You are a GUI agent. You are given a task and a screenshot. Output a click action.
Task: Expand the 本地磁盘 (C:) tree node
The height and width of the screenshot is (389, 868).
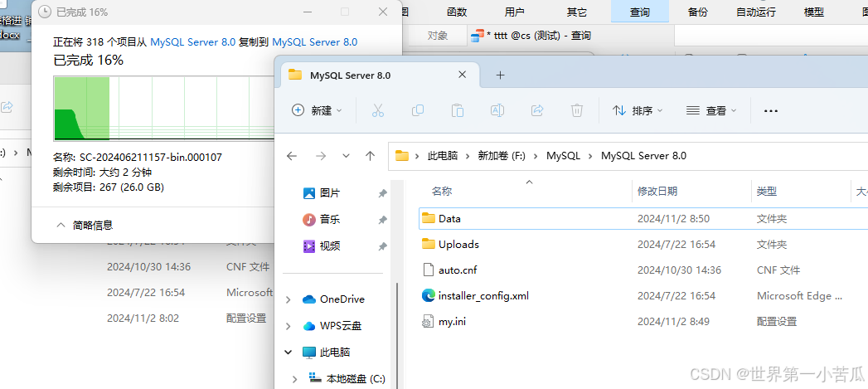pos(295,379)
